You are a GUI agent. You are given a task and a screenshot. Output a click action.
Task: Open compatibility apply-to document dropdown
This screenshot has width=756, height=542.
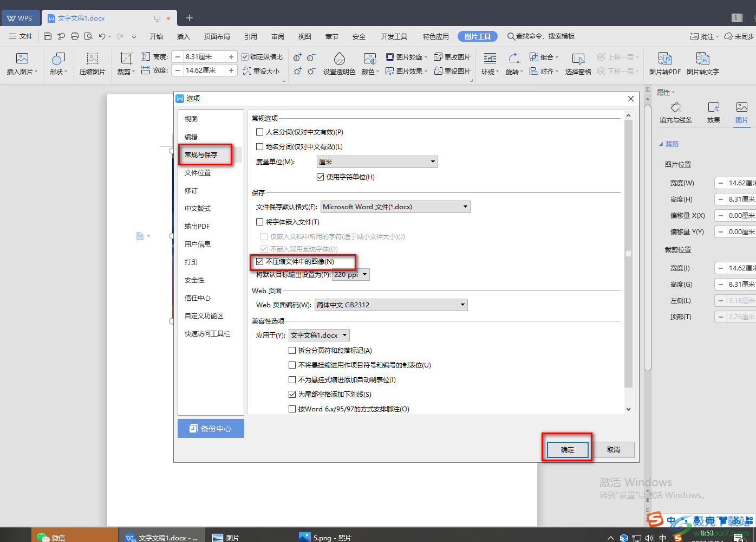point(319,335)
